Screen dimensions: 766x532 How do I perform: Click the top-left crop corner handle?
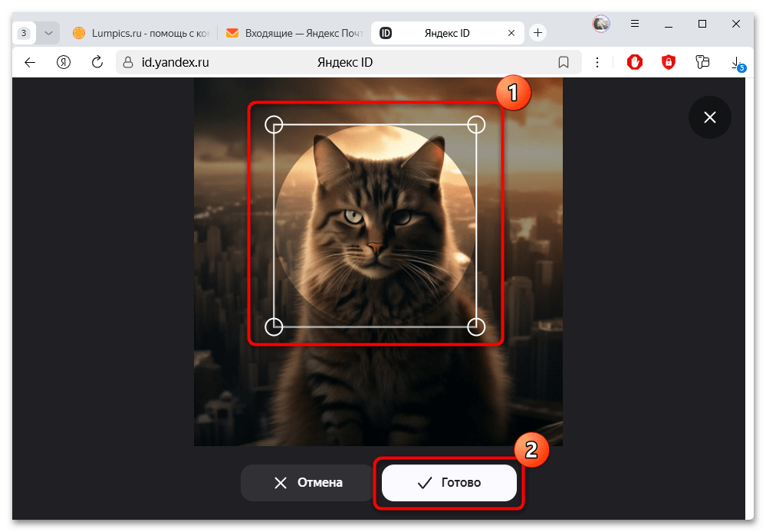tap(274, 124)
